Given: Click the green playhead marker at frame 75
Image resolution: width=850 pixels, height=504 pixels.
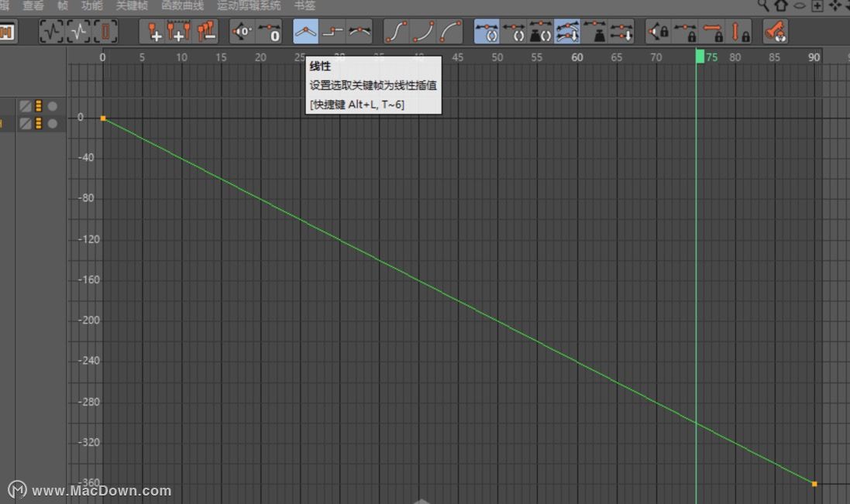Looking at the screenshot, I should pos(700,57).
